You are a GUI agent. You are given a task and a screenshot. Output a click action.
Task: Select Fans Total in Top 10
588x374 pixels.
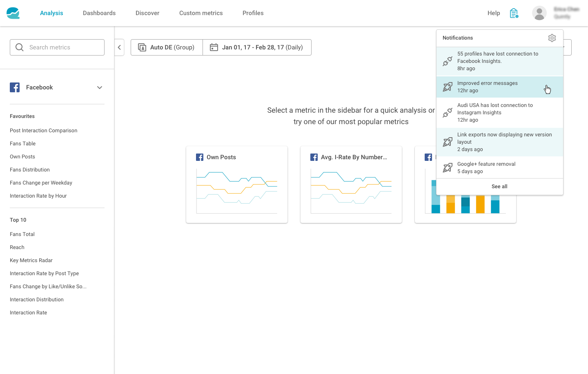[x=22, y=234]
